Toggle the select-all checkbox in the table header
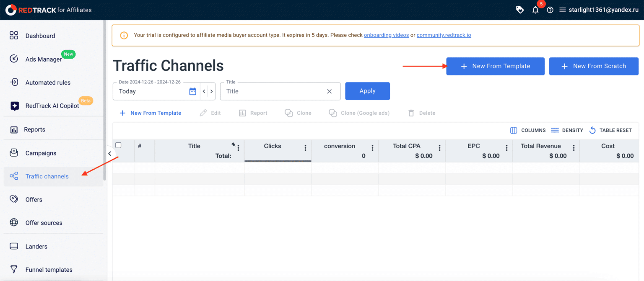The image size is (644, 281). click(119, 145)
